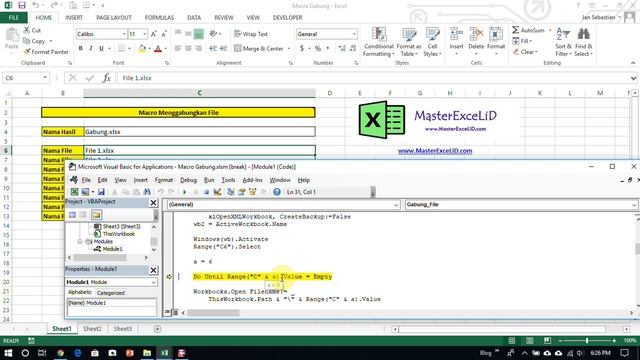Toggle Toggle Folders in Project pane
The width and height of the screenshot is (640, 360).
coord(96,215)
